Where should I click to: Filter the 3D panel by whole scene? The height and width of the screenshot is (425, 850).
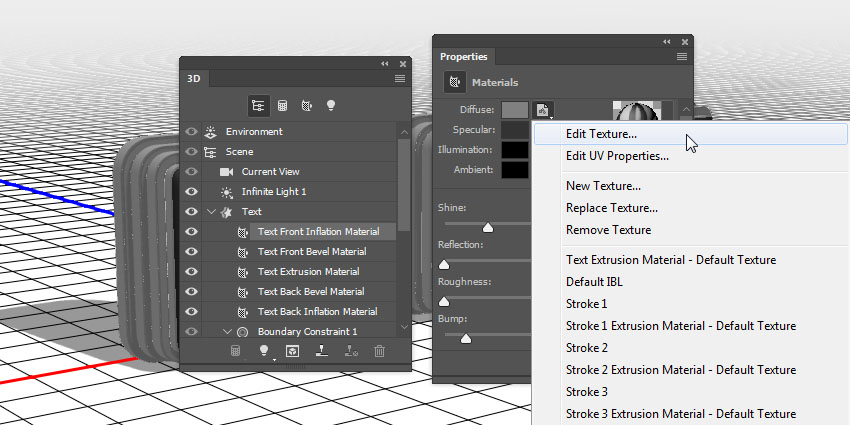(259, 106)
